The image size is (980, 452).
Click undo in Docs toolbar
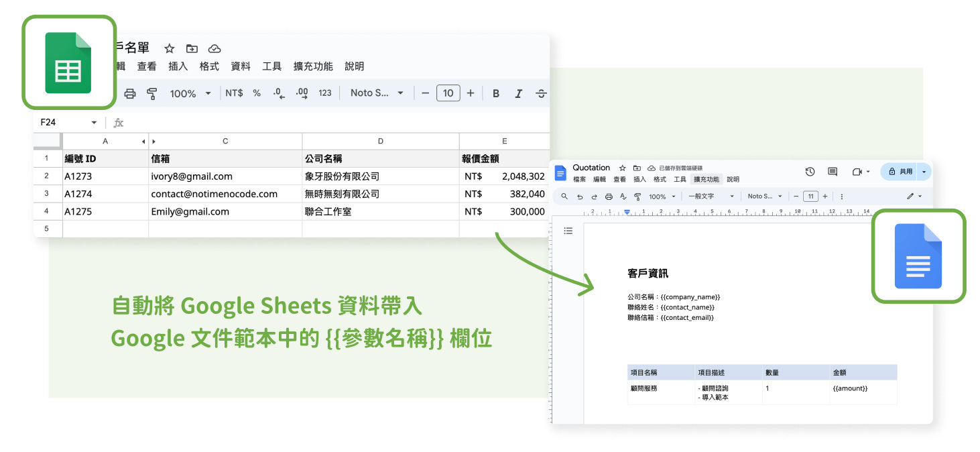(580, 196)
